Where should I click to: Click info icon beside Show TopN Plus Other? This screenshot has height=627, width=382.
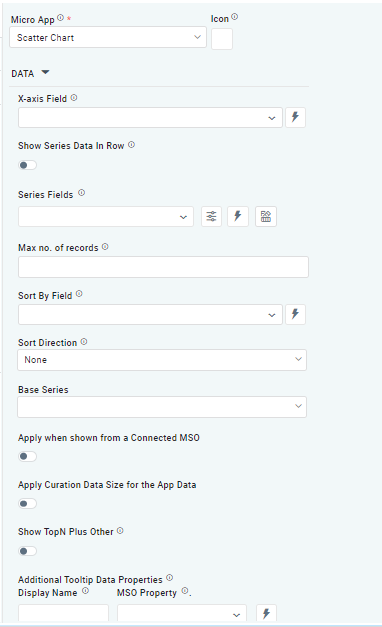tap(120, 531)
